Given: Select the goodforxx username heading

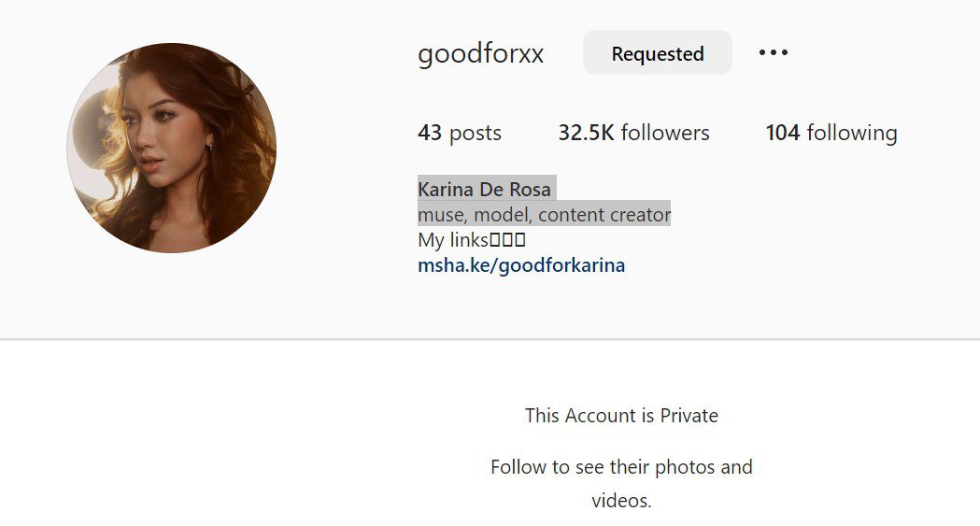Looking at the screenshot, I should [x=480, y=54].
